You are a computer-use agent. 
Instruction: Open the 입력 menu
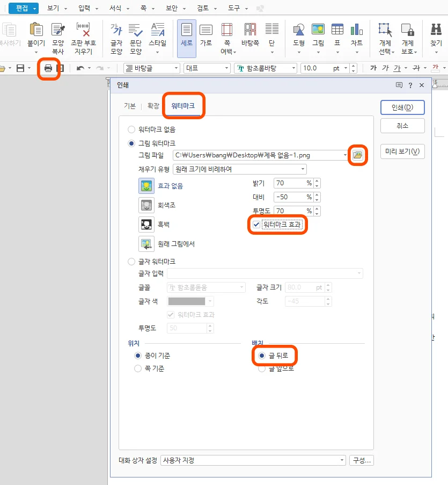point(84,9)
